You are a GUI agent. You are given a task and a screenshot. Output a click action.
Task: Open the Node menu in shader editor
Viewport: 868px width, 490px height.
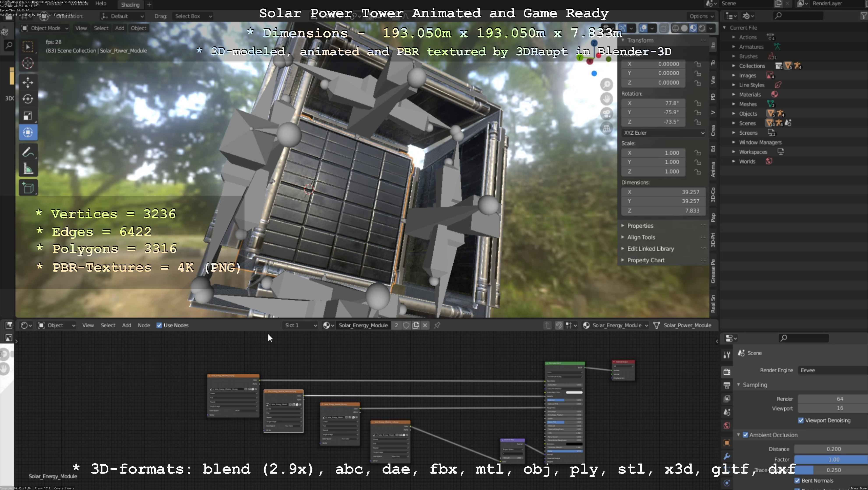(144, 325)
